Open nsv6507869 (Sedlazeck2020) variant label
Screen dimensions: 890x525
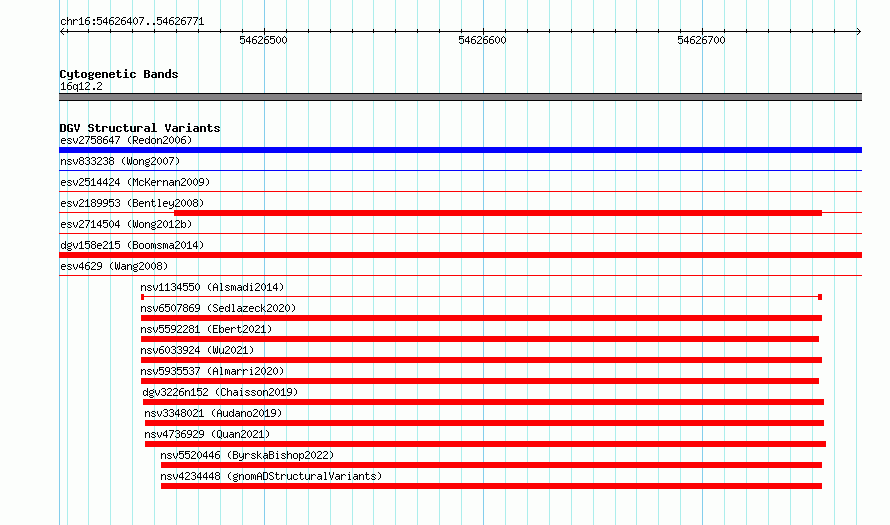point(219,308)
